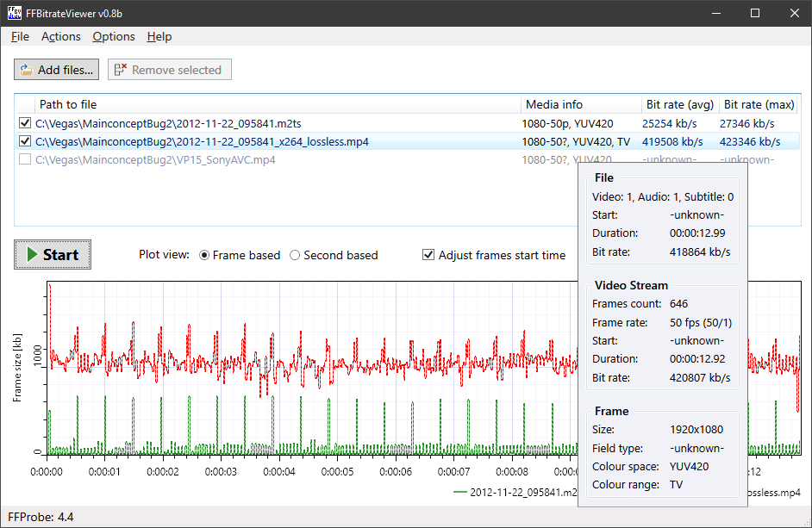
Task: Click the 423346 kb/s max bitrate cell
Action: click(751, 142)
